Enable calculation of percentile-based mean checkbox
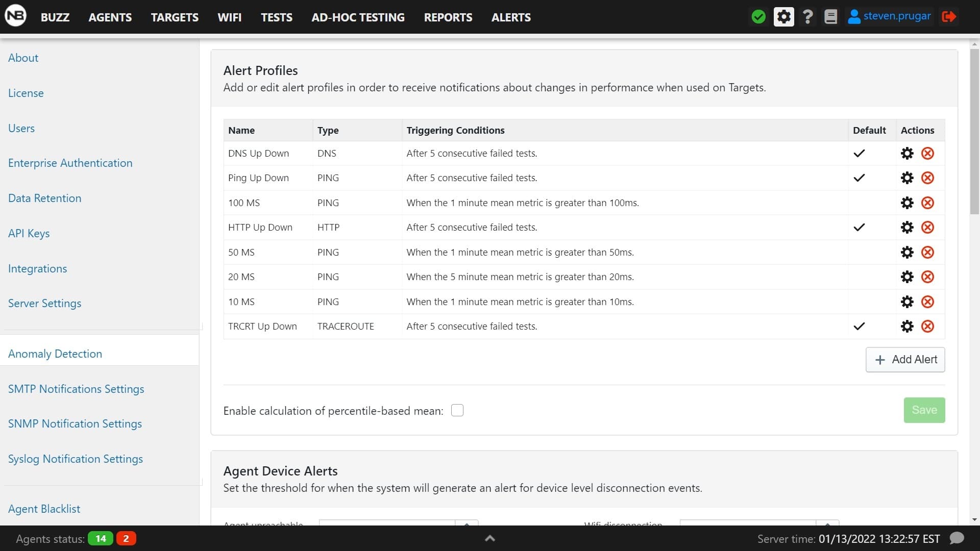 457,411
